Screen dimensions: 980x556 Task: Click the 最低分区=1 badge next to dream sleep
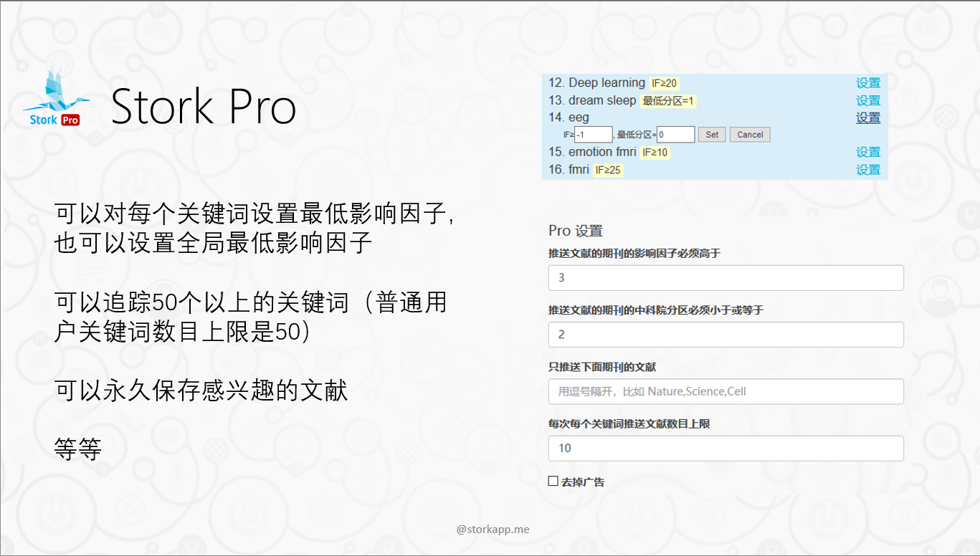(x=668, y=101)
